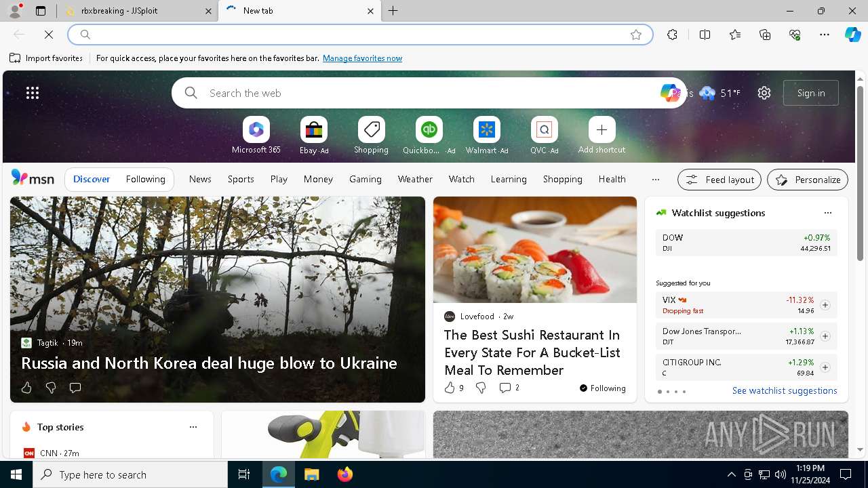Open the taskbar volume control
868x488 pixels.
pyautogui.click(x=781, y=474)
